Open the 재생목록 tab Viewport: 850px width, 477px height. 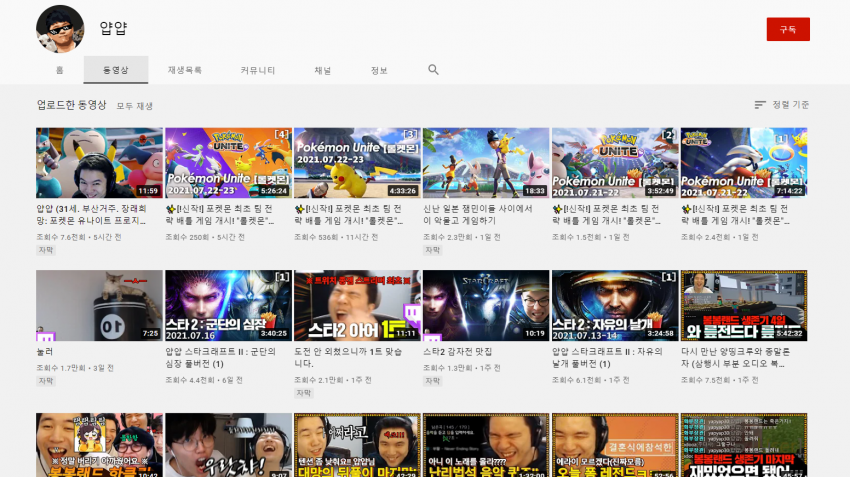click(185, 70)
